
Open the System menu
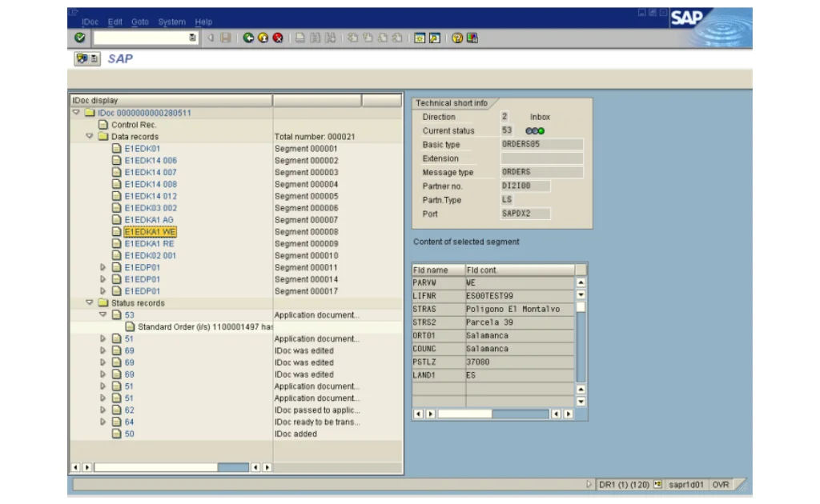171,22
